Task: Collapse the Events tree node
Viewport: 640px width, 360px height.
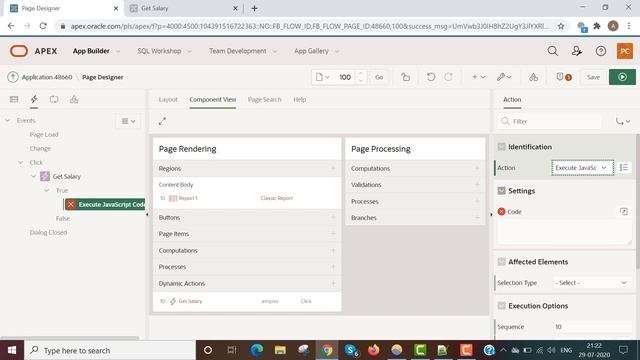Action: pos(7,120)
